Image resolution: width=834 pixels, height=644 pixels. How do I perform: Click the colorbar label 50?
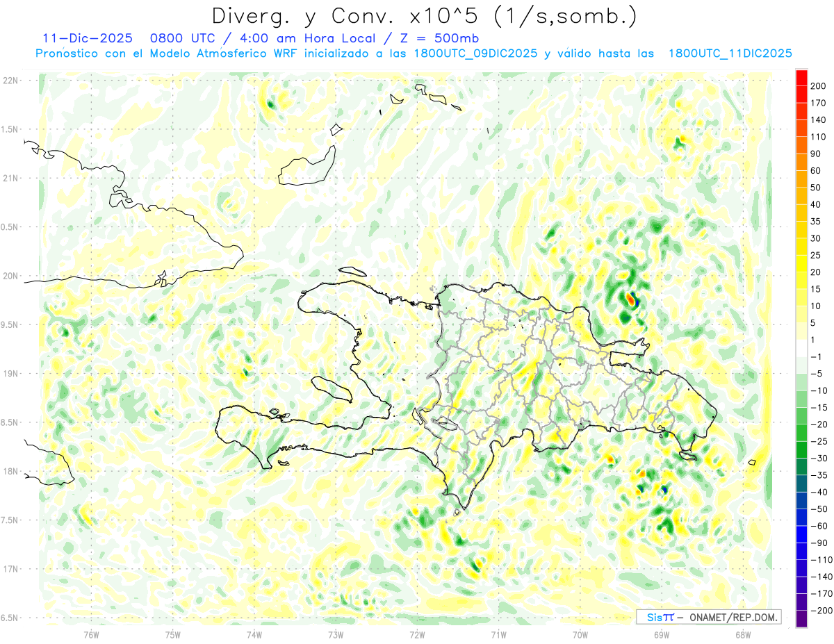817,188
